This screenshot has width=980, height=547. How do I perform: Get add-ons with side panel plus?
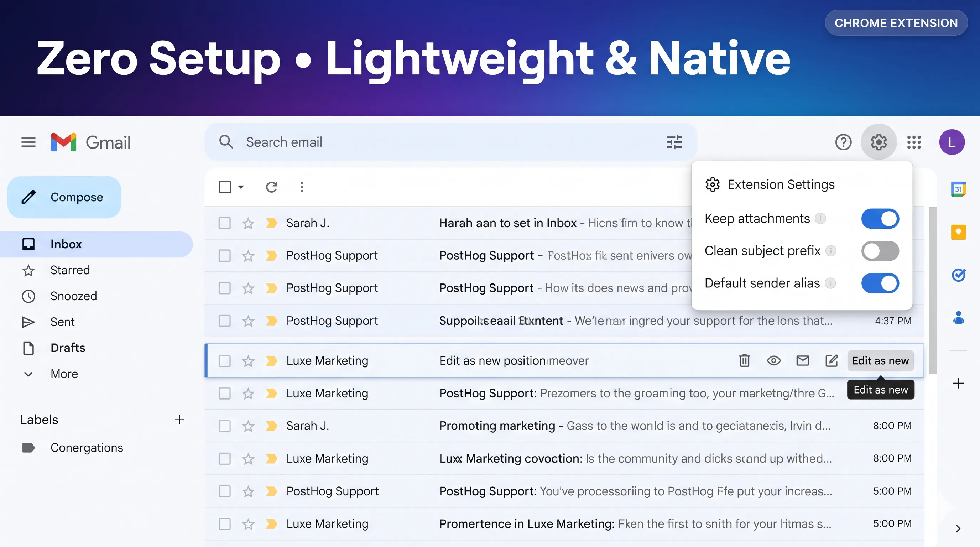point(958,384)
